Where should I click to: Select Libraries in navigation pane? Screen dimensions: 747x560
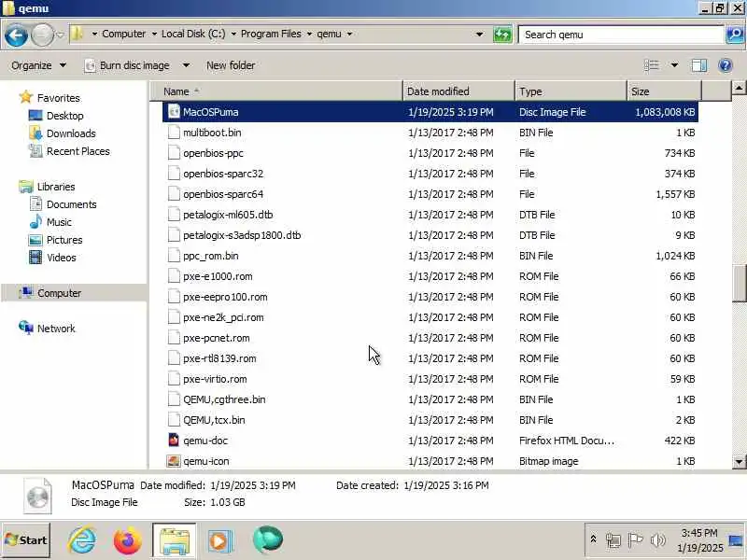56,187
